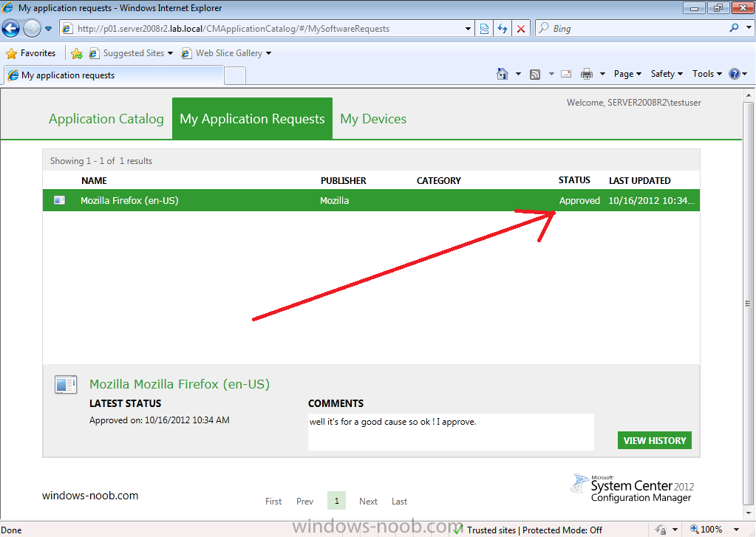Expand the Print options dropdown arrow
Image resolution: width=756 pixels, height=537 pixels.
tap(602, 74)
